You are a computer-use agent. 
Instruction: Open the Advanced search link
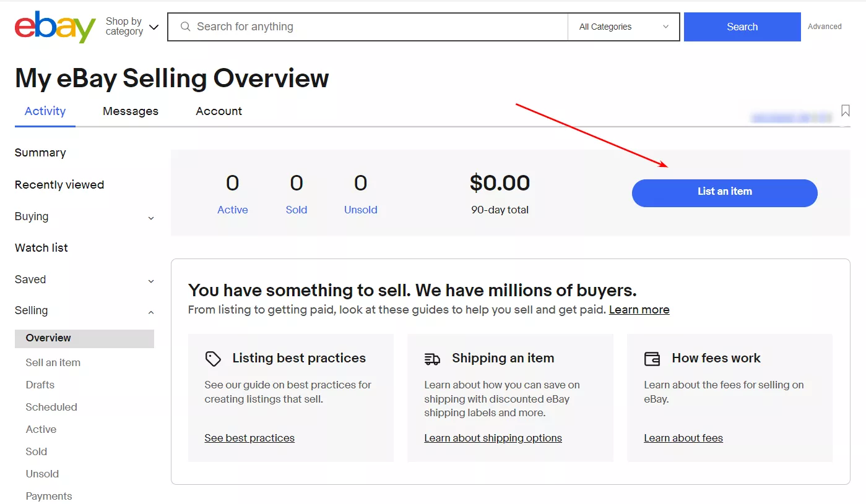[x=825, y=27]
